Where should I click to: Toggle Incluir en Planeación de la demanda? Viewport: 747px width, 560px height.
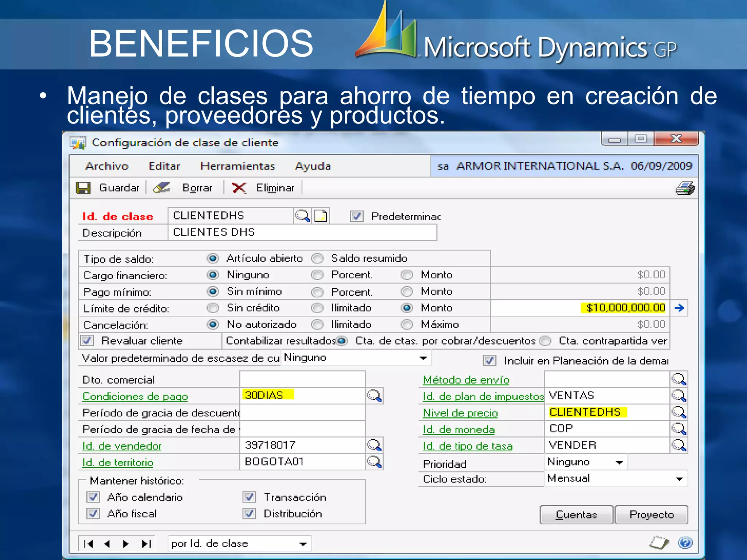pyautogui.click(x=489, y=361)
